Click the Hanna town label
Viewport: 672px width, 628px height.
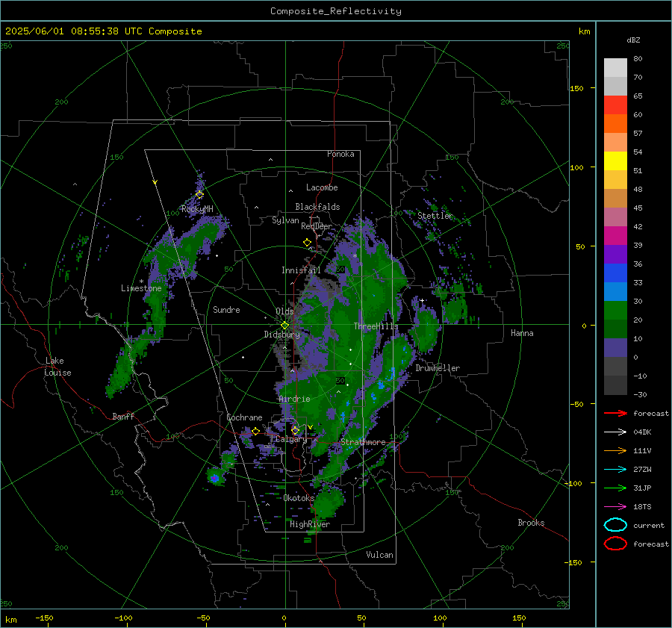[522, 333]
